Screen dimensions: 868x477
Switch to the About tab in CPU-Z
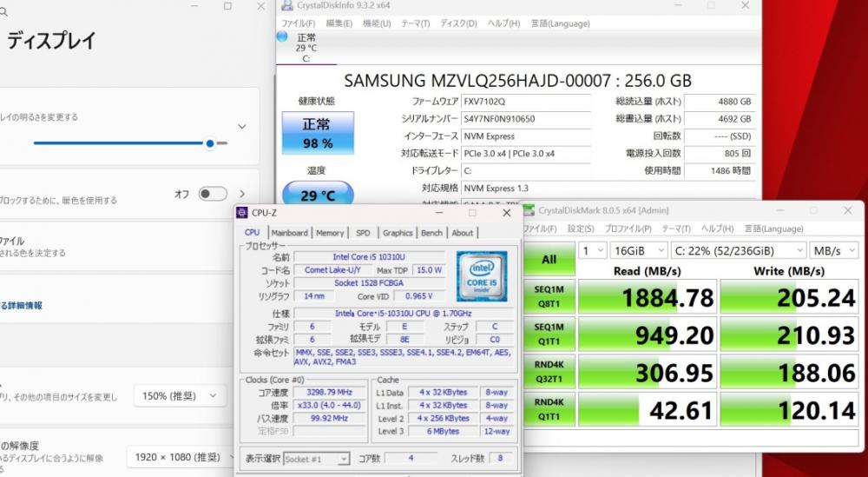pos(463,233)
